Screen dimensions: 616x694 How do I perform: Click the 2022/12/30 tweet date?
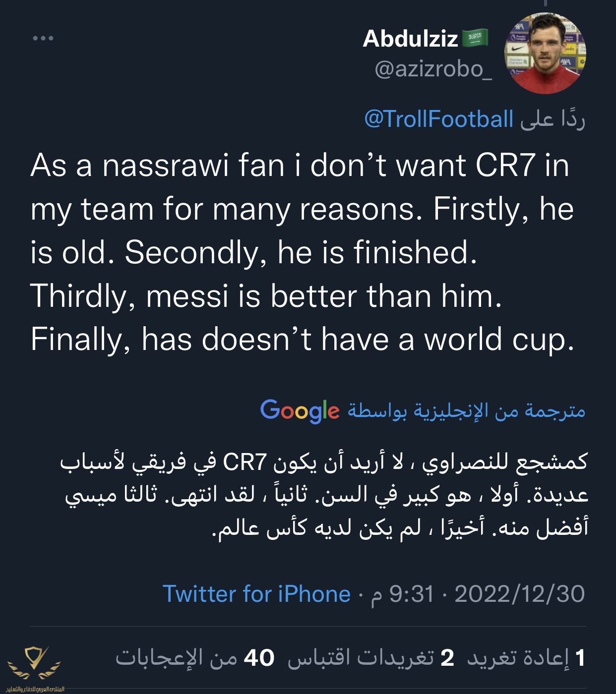(519, 594)
